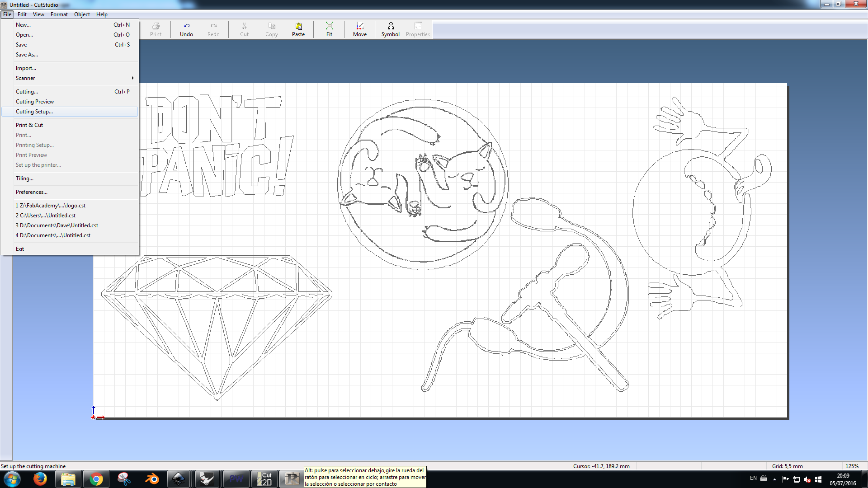Image resolution: width=868 pixels, height=488 pixels.
Task: Choose Exit from File menu
Action: (x=70, y=249)
